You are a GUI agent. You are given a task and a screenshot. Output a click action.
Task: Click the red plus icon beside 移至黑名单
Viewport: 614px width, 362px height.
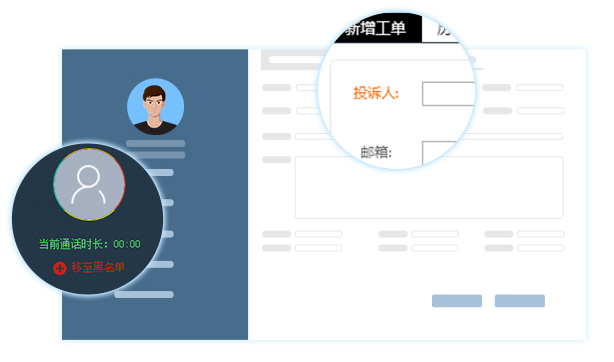pos(60,268)
